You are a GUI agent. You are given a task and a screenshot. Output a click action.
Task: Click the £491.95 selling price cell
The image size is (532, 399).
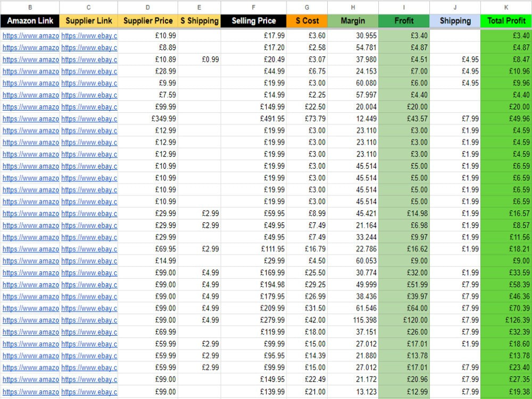tap(253, 119)
